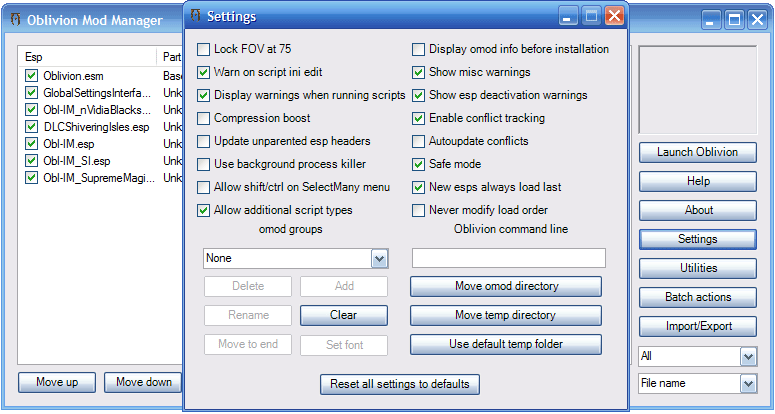This screenshot has height=414, width=775.
Task: Open the File name sort dropdown
Action: [x=748, y=383]
